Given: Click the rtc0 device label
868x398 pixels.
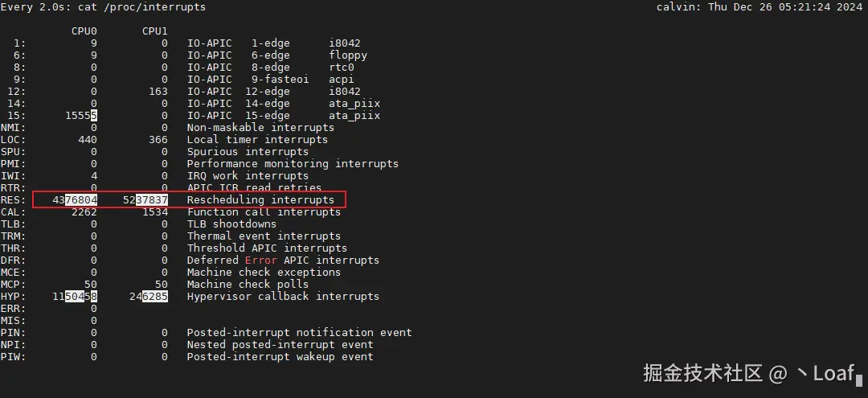Looking at the screenshot, I should (x=342, y=68).
